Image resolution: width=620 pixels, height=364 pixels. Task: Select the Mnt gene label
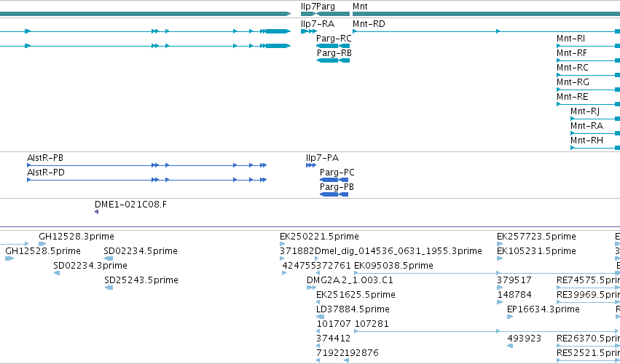click(360, 7)
